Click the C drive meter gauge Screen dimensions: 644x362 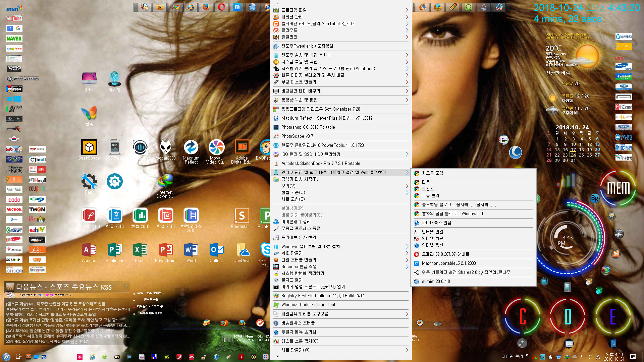click(522, 316)
